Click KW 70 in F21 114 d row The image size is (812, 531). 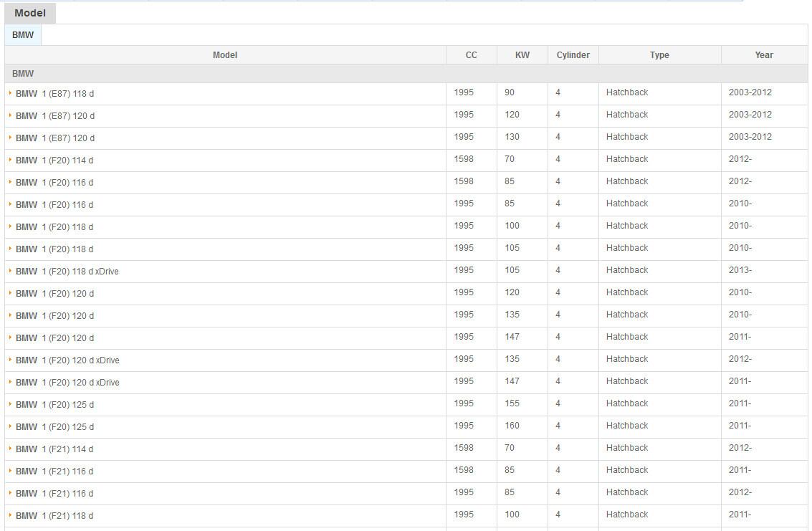(x=510, y=448)
